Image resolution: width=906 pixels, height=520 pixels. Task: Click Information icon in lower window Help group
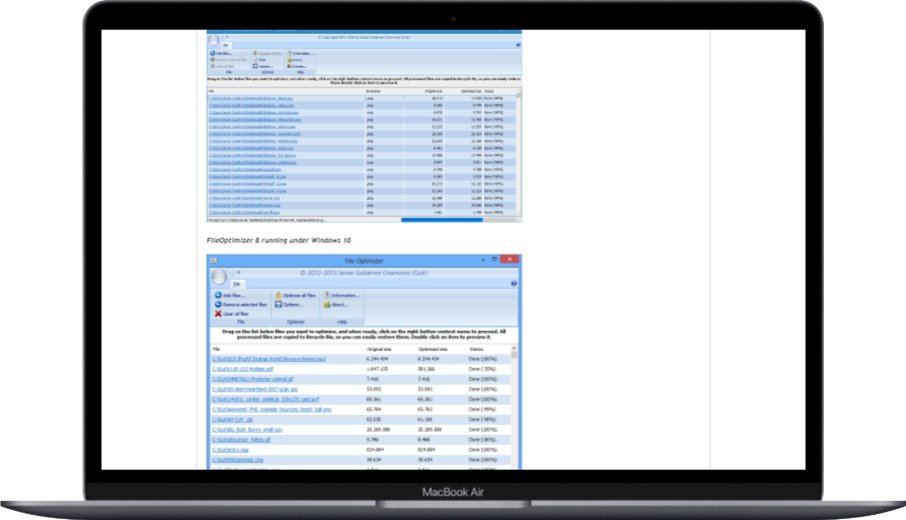pos(326,295)
